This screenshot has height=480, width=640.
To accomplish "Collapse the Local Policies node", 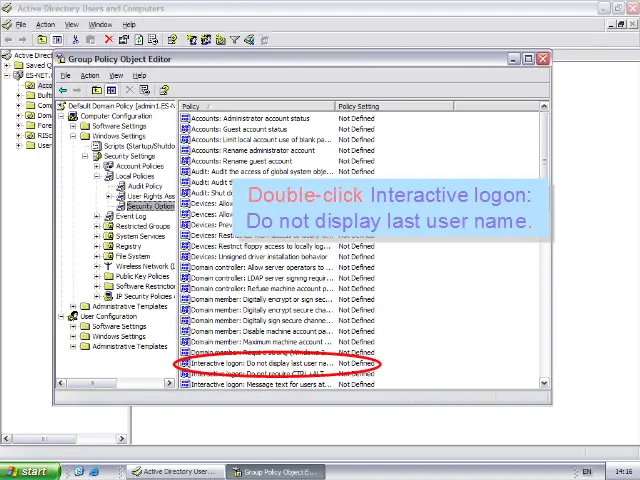I will (97, 176).
